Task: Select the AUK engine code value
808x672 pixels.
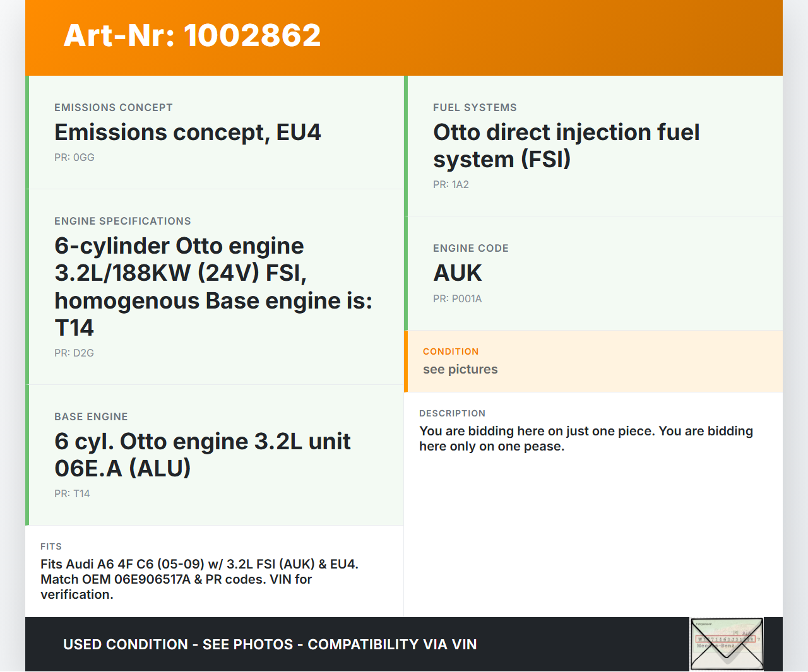Action: [457, 273]
